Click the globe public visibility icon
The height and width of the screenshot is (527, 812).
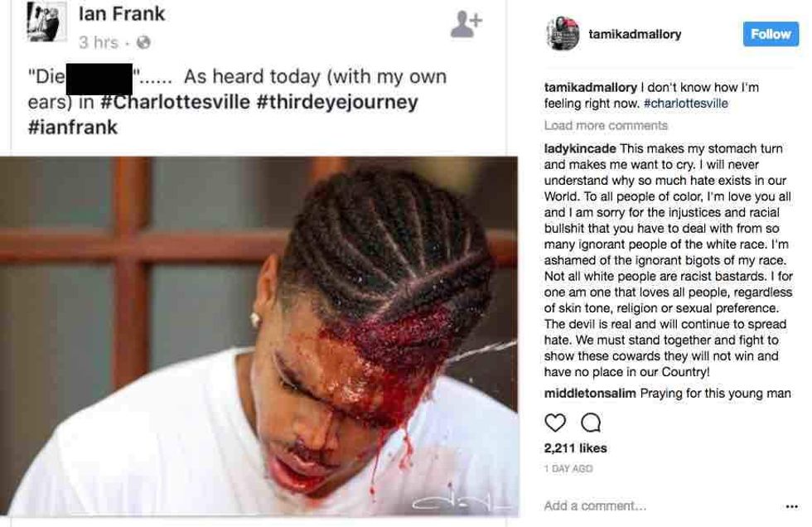(143, 41)
